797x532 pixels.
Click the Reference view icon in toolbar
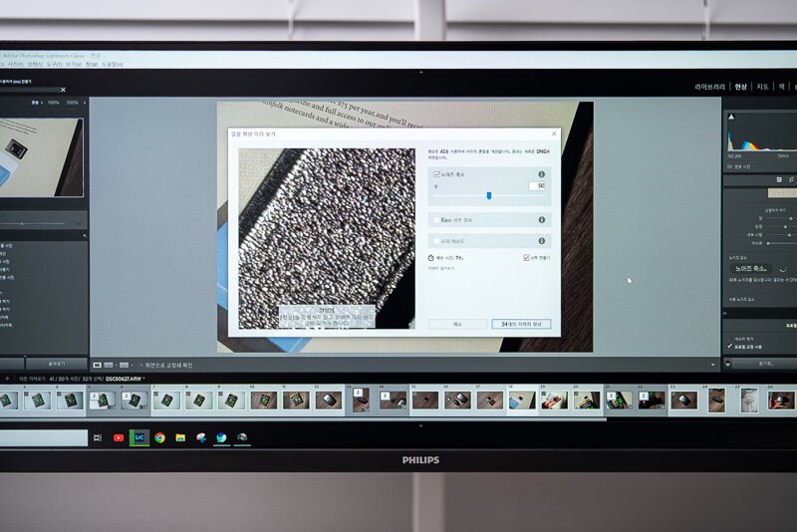109,365
